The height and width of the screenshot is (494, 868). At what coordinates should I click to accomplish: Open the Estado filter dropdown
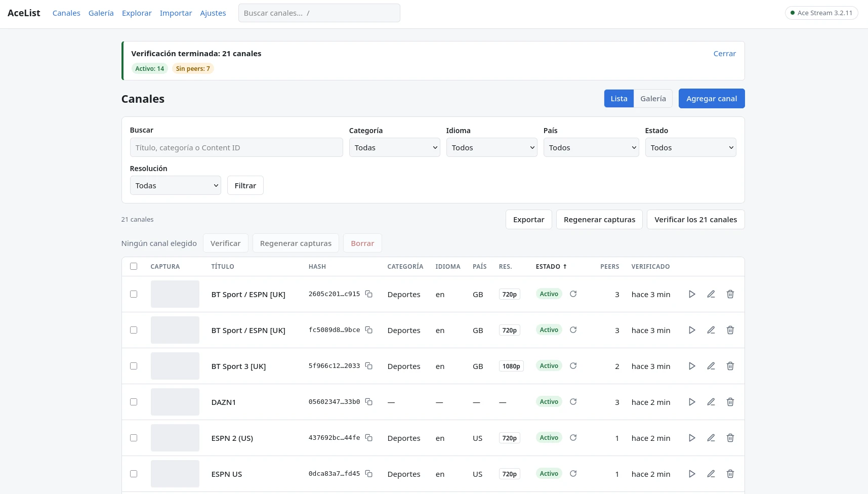(690, 147)
